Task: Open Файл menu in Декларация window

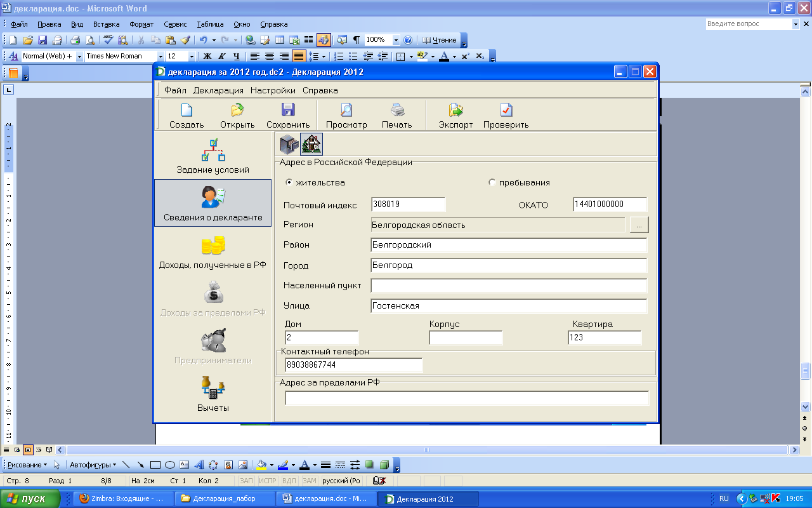Action: (x=175, y=90)
